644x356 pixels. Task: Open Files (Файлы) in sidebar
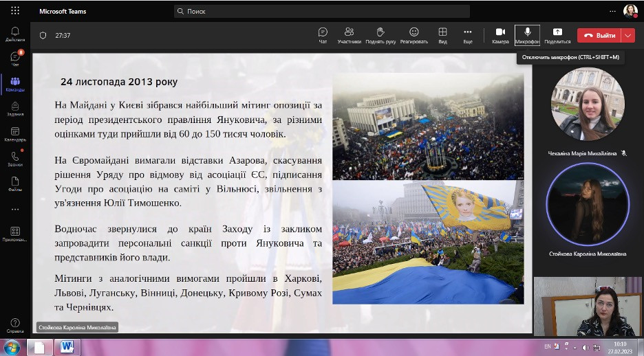(15, 184)
